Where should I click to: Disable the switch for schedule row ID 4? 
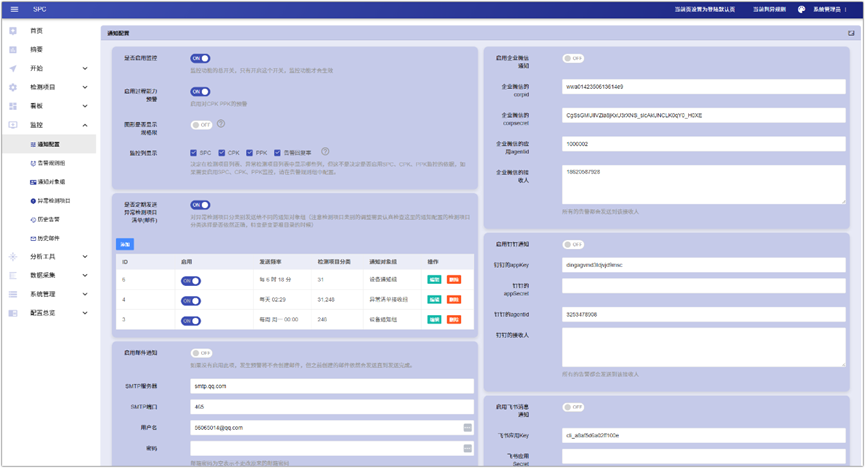pos(190,300)
